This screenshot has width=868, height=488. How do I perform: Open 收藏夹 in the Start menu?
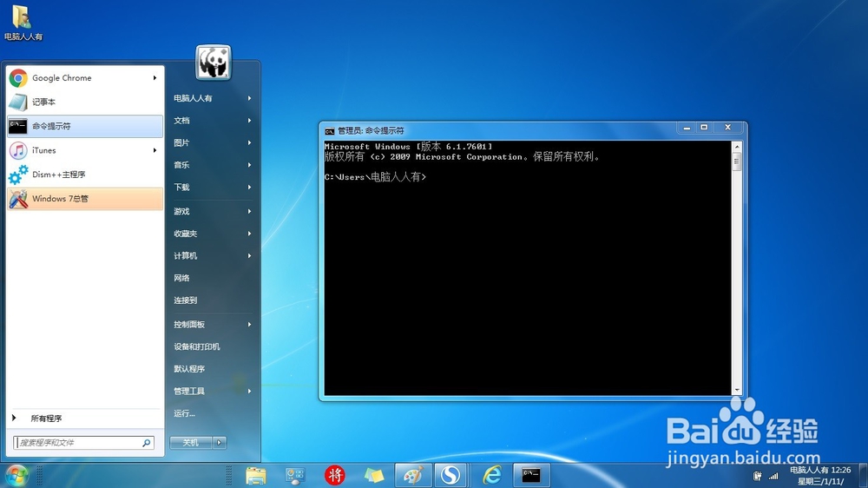(x=213, y=234)
